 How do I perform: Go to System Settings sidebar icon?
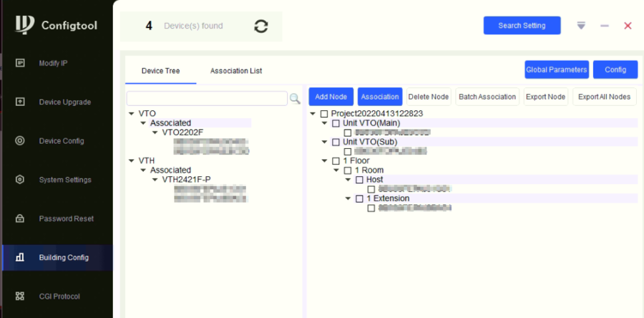click(20, 180)
